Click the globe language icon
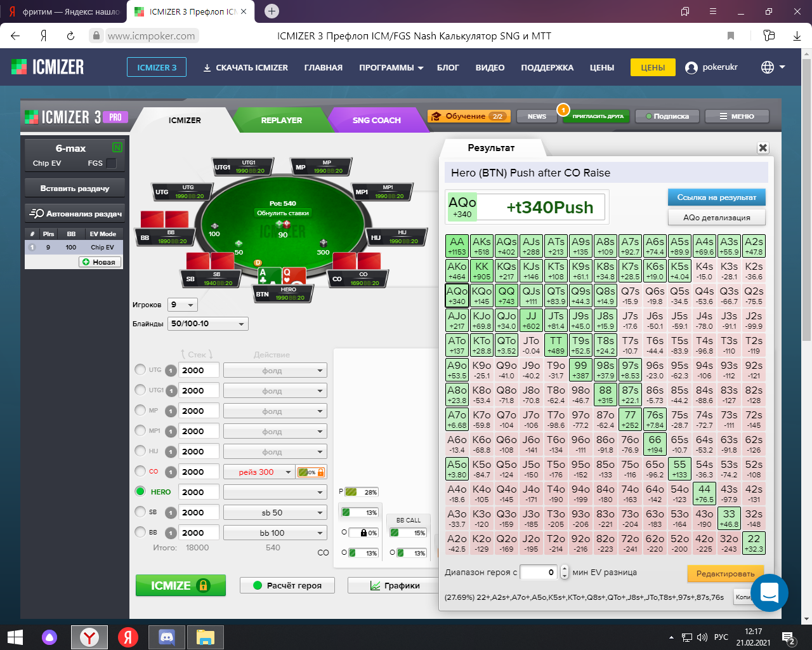Viewport: 812px width, 650px height. coord(768,67)
